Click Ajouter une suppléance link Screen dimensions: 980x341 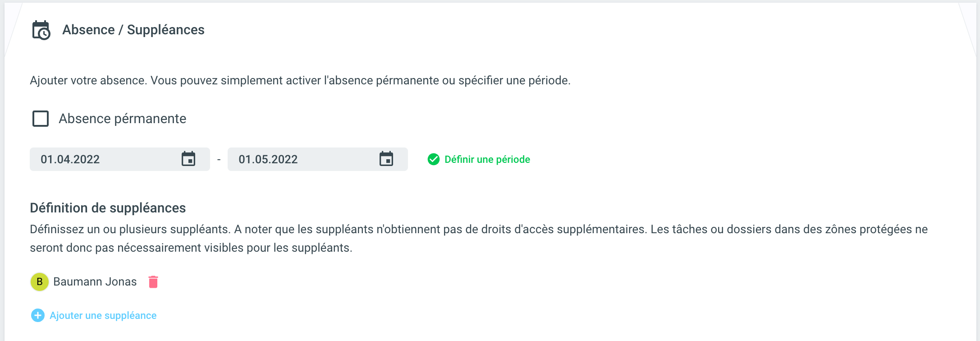103,315
